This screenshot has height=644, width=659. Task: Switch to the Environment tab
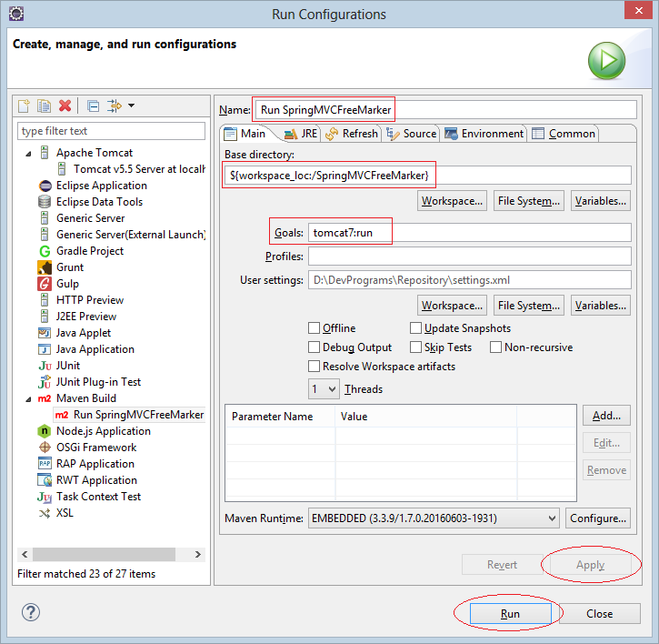(x=484, y=134)
